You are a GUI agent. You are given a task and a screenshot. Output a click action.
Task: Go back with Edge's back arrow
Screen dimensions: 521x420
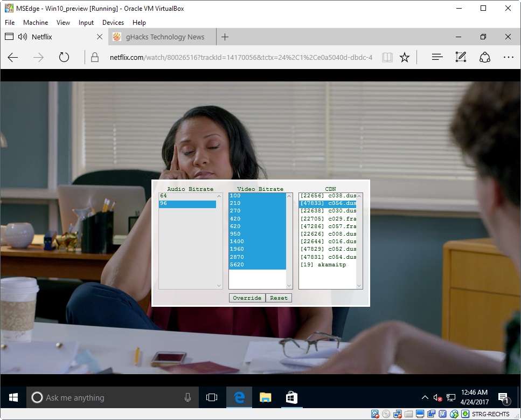point(12,58)
